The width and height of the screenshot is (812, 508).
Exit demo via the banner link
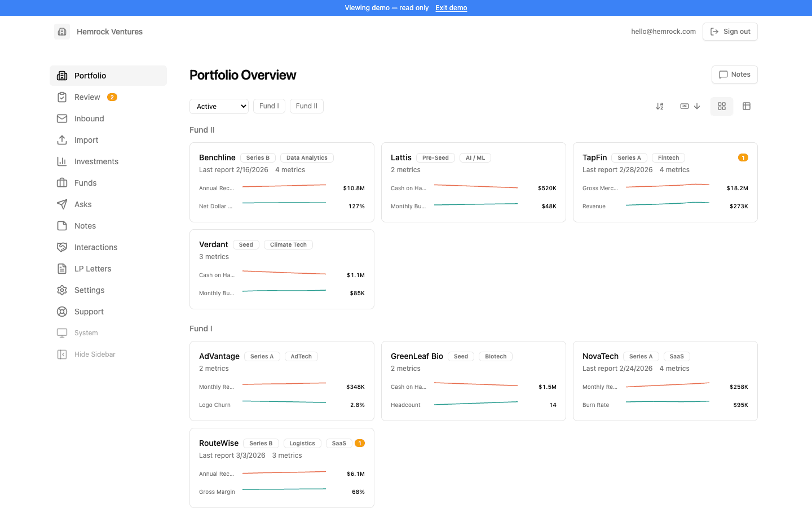coord(451,7)
